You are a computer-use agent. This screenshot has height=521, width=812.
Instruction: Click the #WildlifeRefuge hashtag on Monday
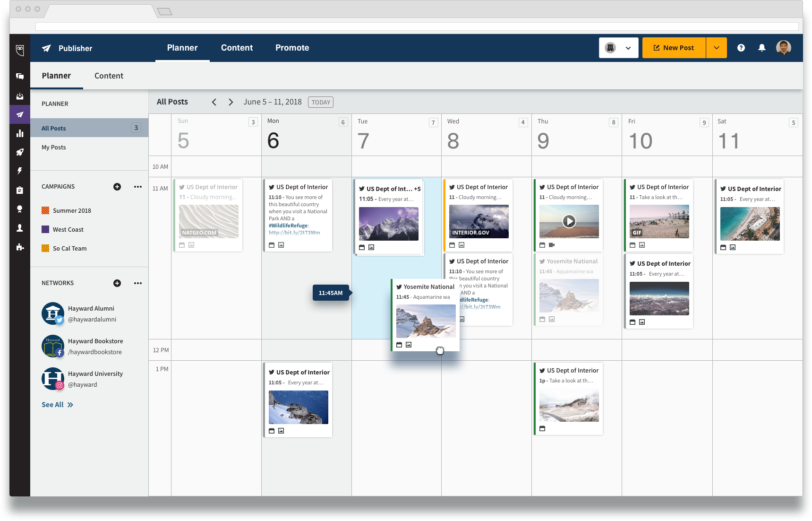point(288,226)
